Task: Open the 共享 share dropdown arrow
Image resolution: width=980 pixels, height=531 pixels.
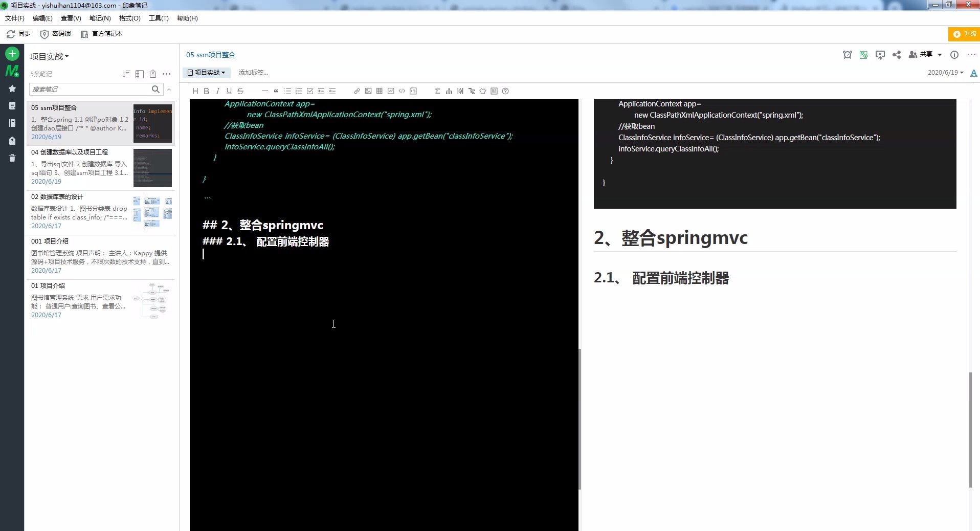Action: 940,55
